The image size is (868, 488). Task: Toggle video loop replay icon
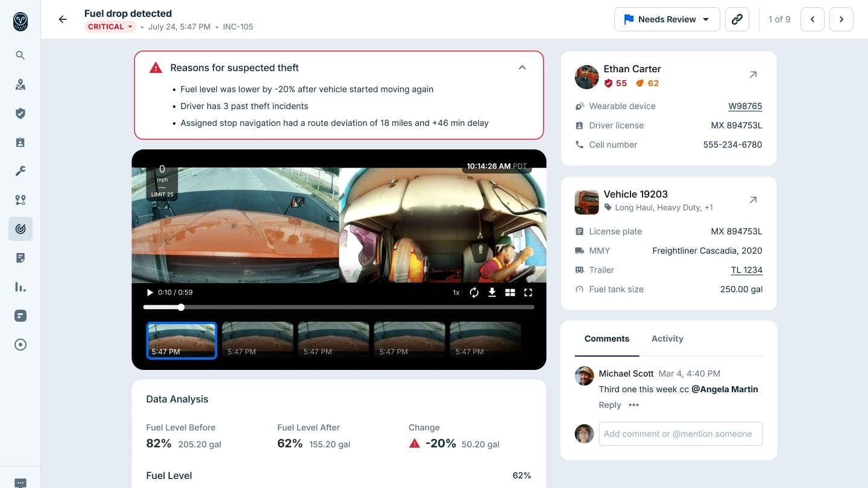474,292
